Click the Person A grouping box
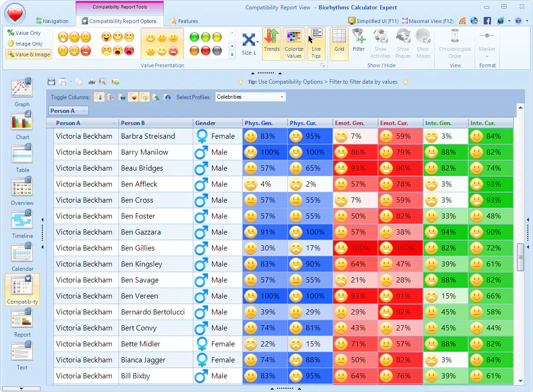 point(68,111)
